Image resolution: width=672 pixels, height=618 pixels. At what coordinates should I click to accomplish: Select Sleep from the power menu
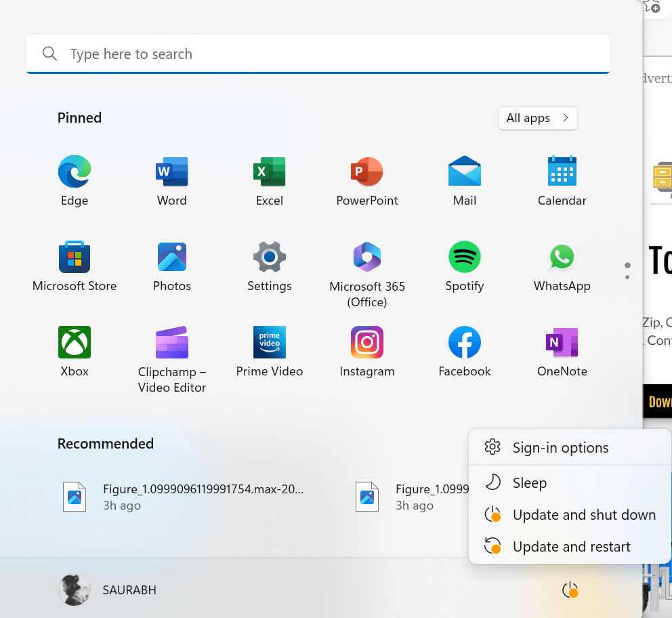530,482
